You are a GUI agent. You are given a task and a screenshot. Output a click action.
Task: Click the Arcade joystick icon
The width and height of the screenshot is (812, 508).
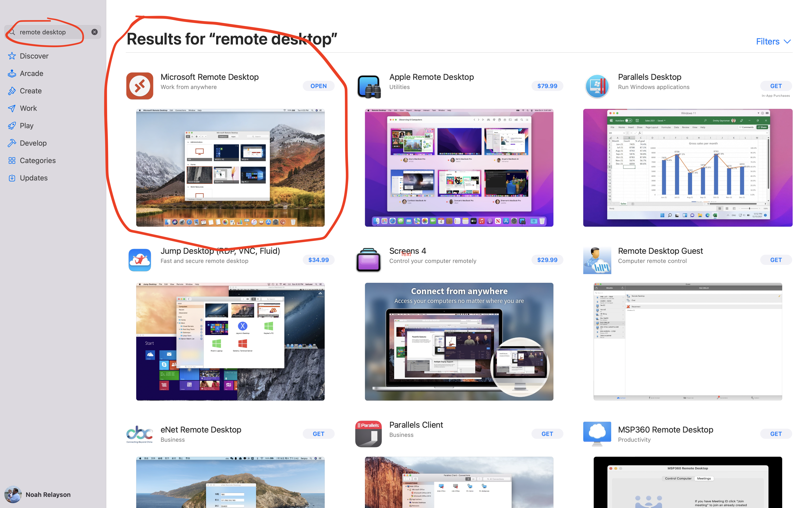(x=12, y=73)
